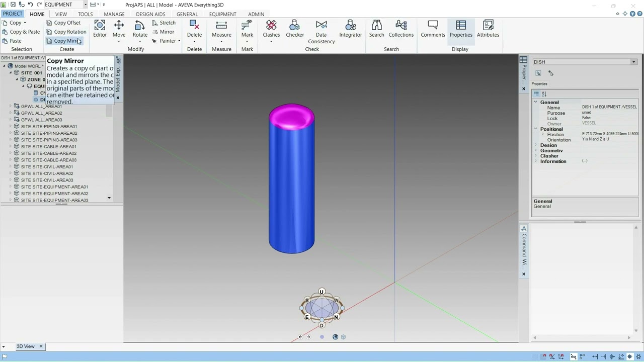Expand the Position property row
644x362 pixels.
[542, 134]
